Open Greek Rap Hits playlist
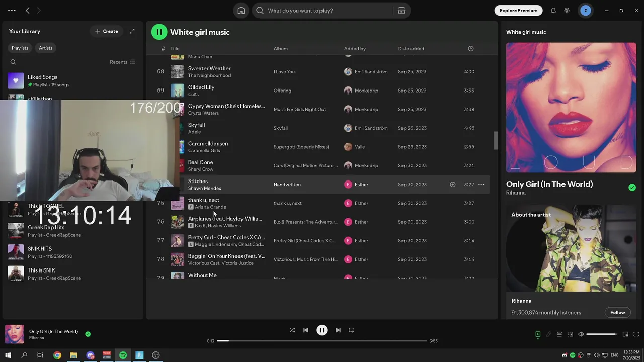Image resolution: width=644 pixels, height=362 pixels. click(x=73, y=231)
